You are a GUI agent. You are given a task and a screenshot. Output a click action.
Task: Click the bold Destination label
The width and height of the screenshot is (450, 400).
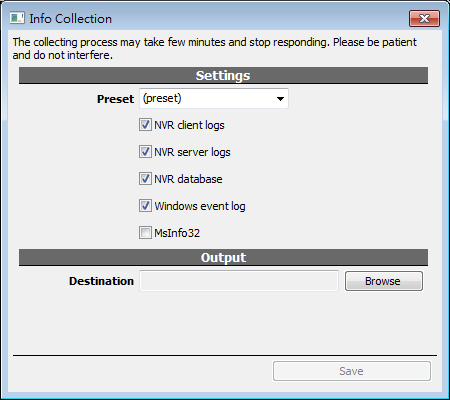click(x=101, y=281)
